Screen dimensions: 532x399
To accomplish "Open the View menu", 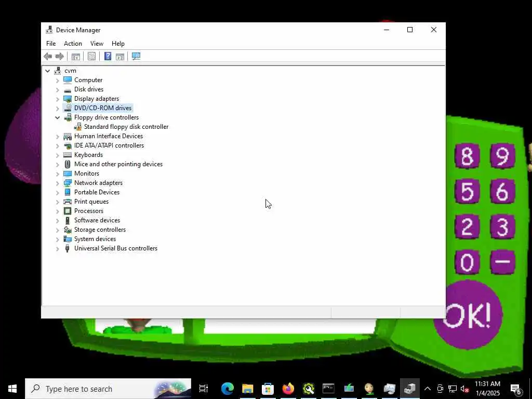I will click(x=97, y=44).
